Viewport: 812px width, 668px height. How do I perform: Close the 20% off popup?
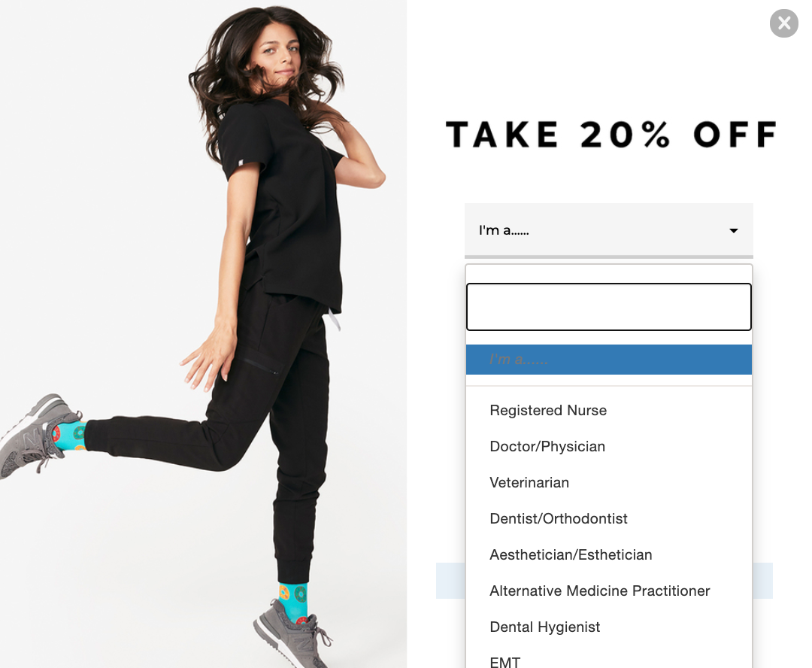(x=783, y=23)
